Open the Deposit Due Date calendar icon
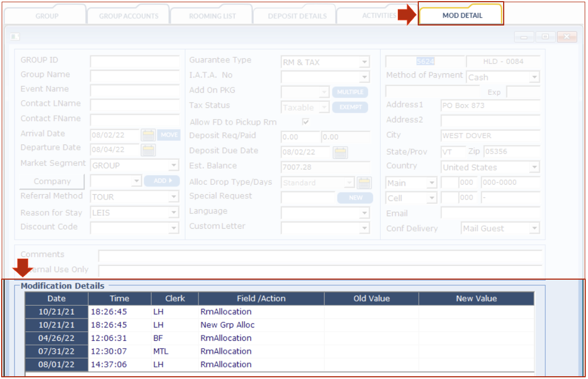 click(x=340, y=152)
